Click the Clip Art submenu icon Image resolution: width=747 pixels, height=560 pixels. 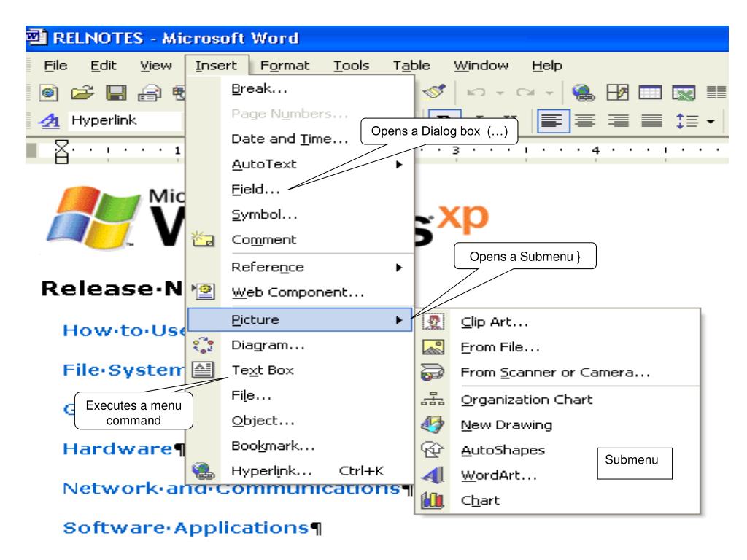(x=433, y=322)
